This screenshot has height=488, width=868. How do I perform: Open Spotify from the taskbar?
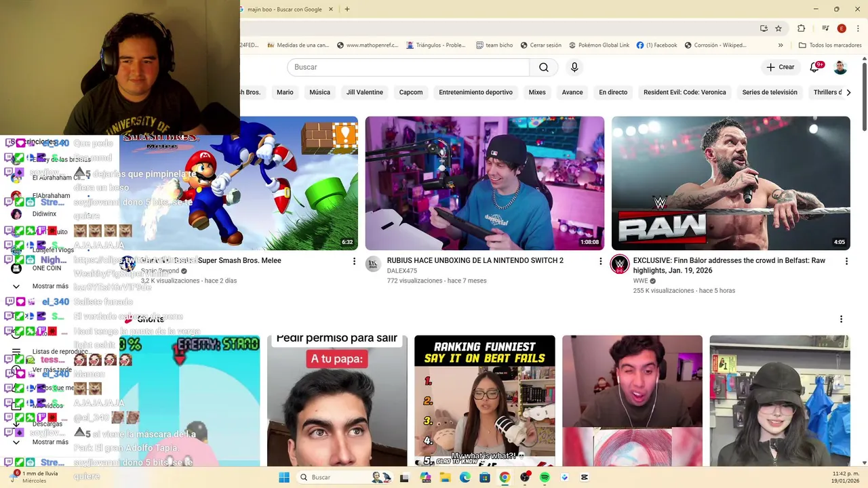(x=545, y=477)
